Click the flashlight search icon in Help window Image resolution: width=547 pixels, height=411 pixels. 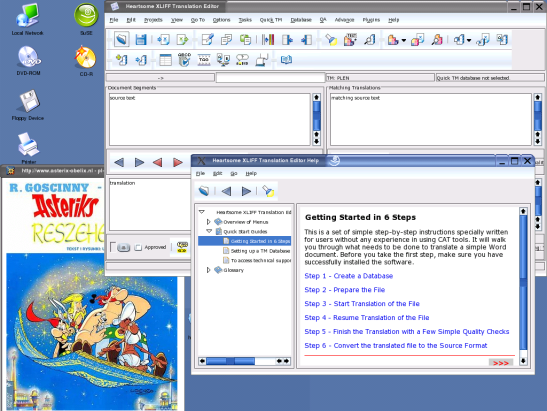pyautogui.click(x=268, y=191)
